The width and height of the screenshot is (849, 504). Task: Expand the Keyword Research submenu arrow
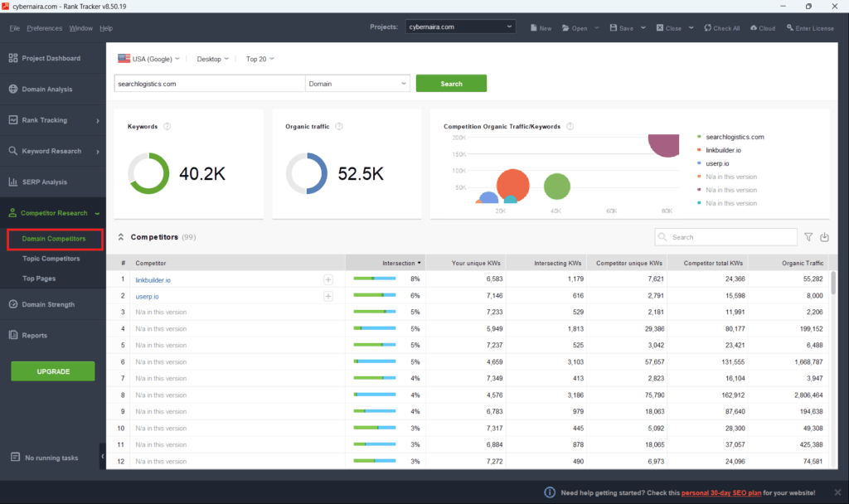coord(98,152)
